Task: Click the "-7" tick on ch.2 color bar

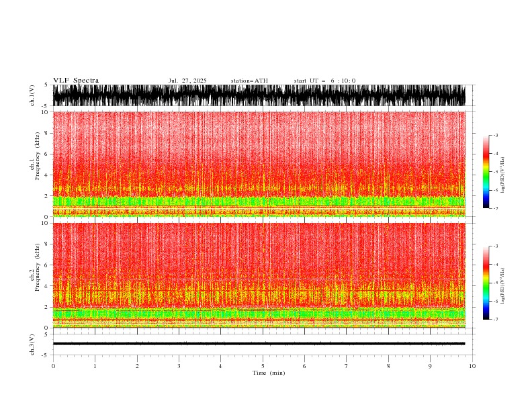Action: click(496, 320)
